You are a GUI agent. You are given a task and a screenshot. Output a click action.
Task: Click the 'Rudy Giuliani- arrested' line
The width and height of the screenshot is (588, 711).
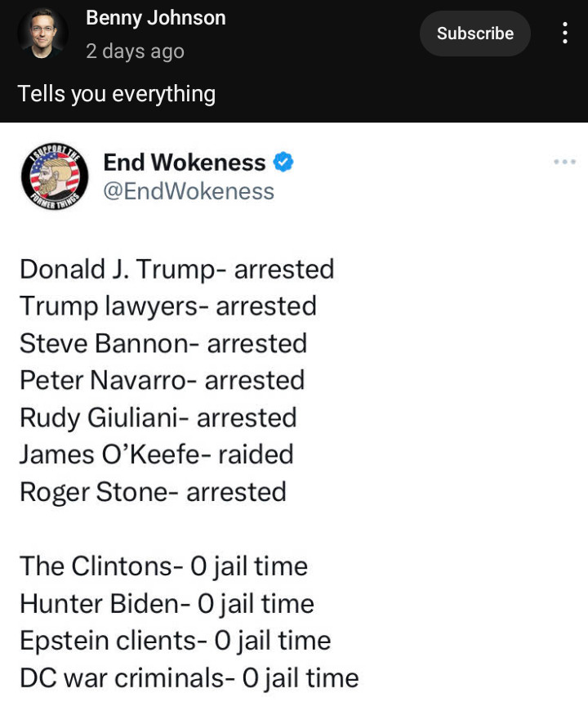158,418
